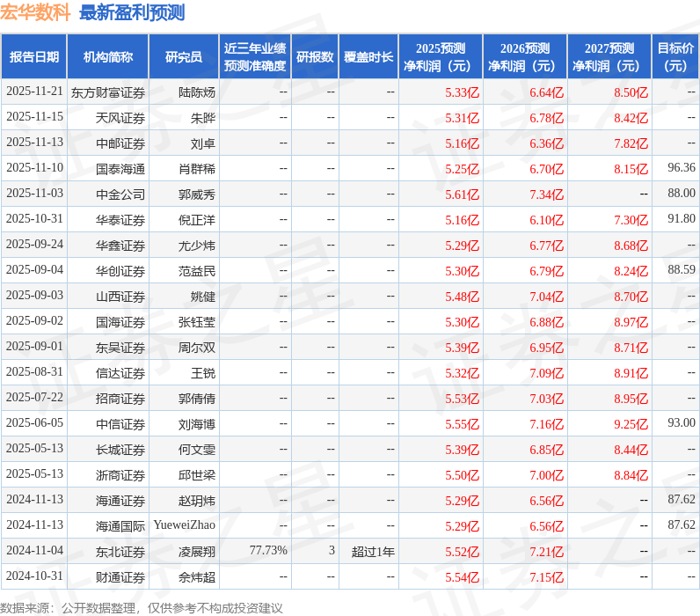The width and height of the screenshot is (700, 616).
Task: Click the 8.97亿 forecast value
Action: click(x=631, y=321)
